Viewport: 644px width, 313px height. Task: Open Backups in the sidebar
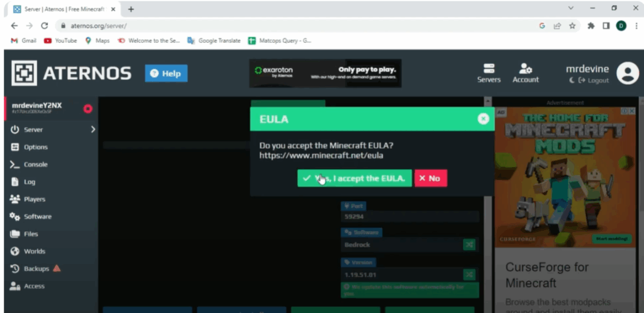click(x=36, y=268)
